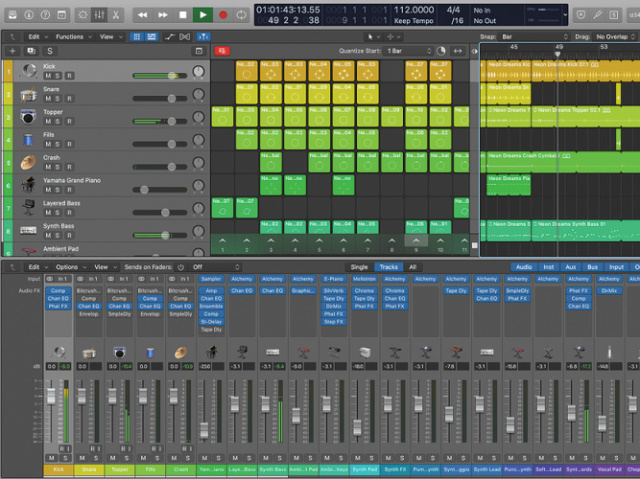Open the Library panel icon
This screenshot has height=479, width=640.
(x=13, y=15)
